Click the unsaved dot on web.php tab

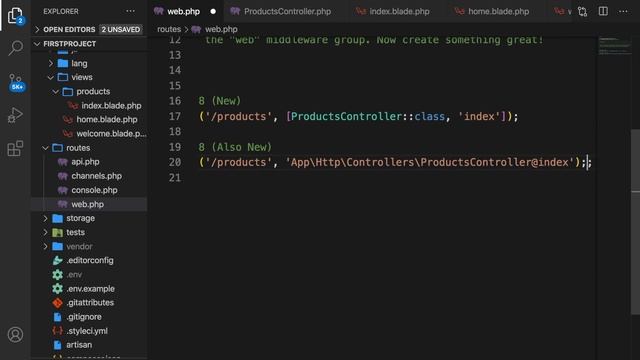(x=213, y=11)
